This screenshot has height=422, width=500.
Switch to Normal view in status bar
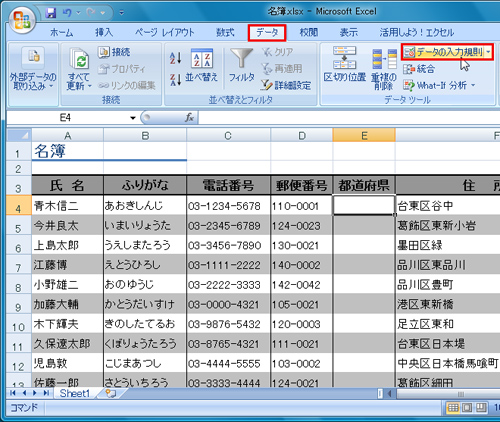coord(453,407)
